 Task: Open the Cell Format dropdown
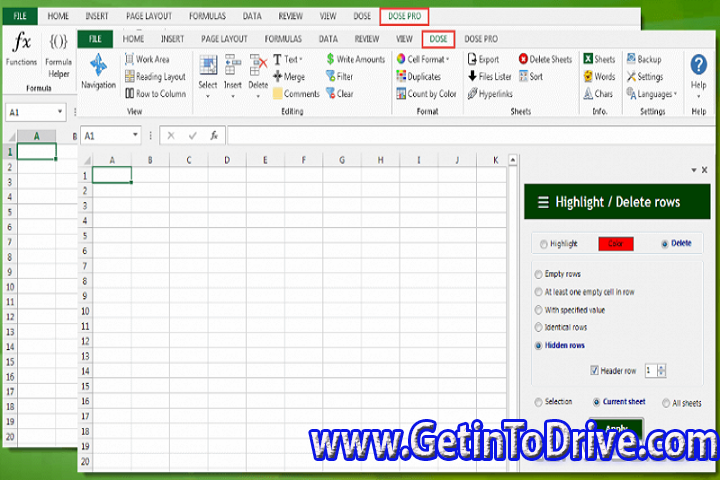click(x=423, y=59)
